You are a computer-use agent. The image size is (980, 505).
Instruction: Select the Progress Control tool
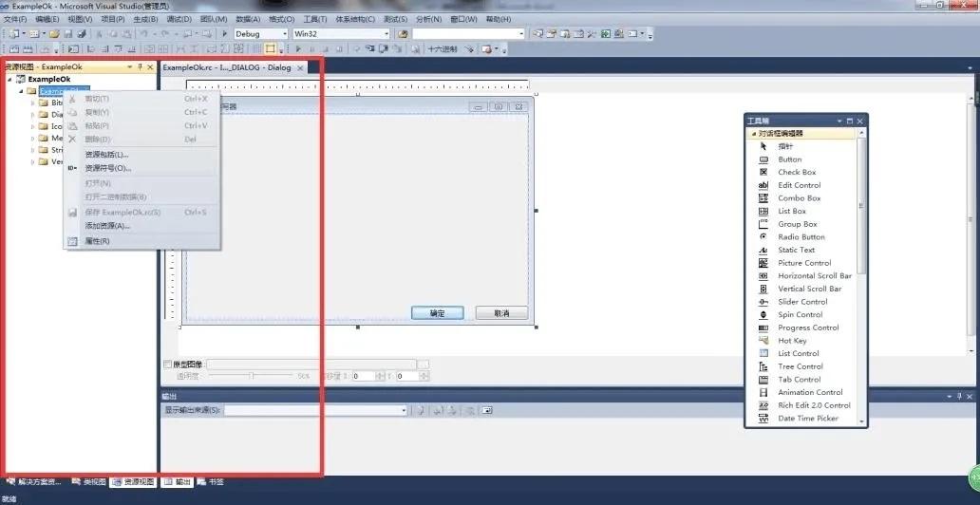click(x=801, y=327)
